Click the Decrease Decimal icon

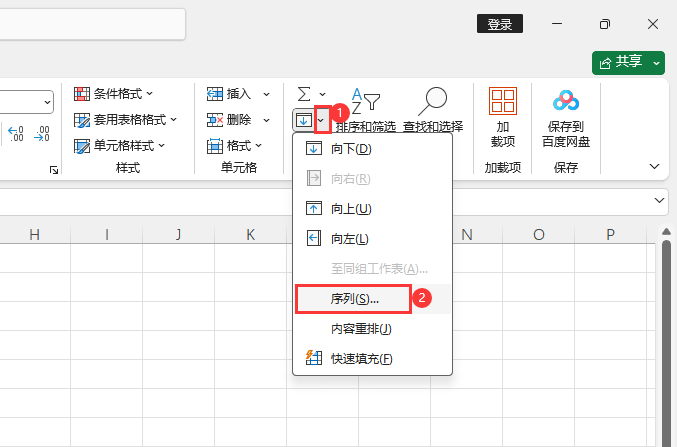pos(42,133)
